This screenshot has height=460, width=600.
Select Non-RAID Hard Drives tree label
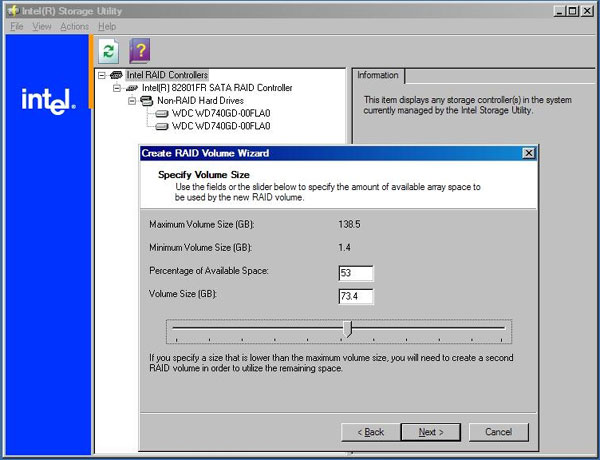[200, 101]
